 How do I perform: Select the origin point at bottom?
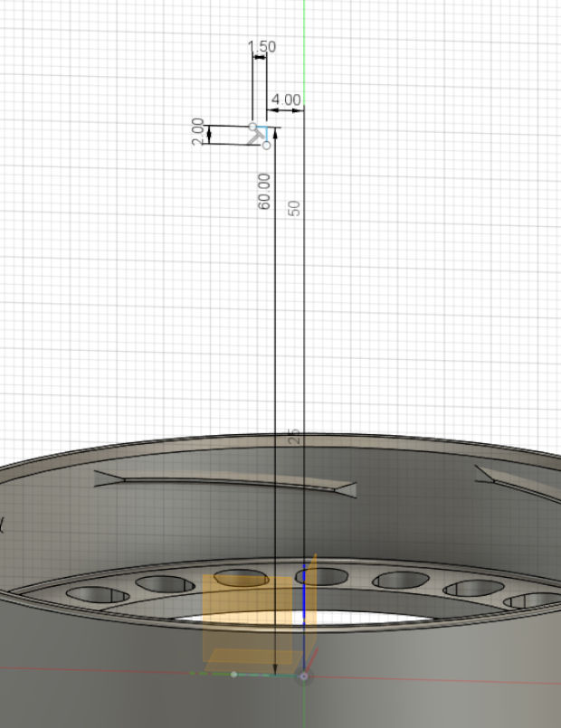pyautogui.click(x=304, y=676)
